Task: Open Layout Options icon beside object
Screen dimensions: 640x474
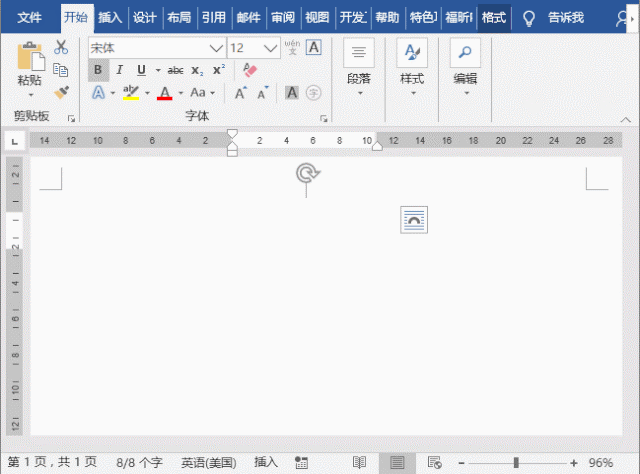Action: (414, 220)
